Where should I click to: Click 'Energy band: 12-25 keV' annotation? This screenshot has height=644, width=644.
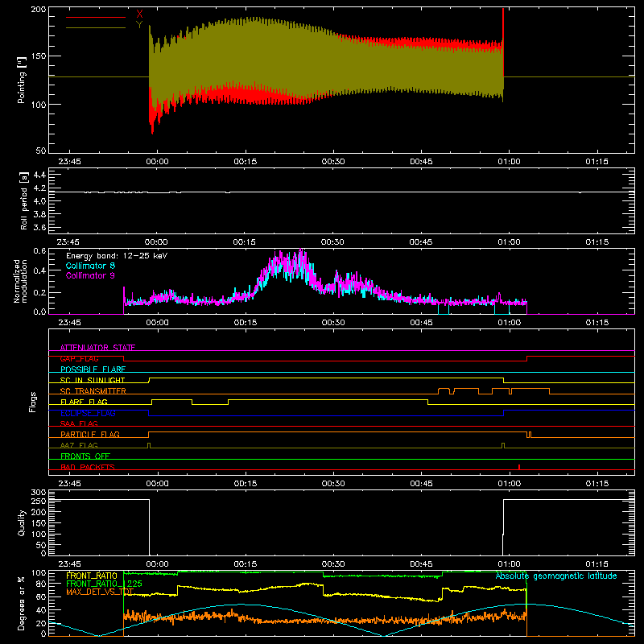[117, 256]
